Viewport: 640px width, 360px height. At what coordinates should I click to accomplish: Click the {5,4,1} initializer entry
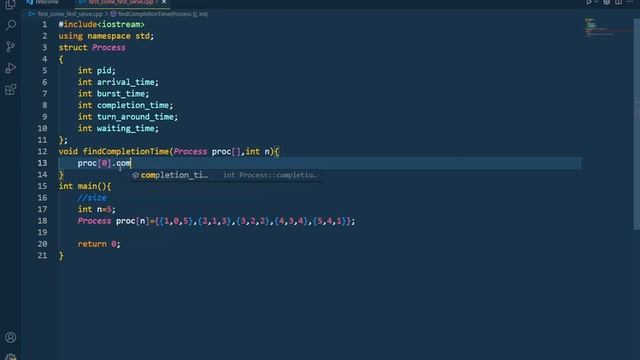(329, 221)
